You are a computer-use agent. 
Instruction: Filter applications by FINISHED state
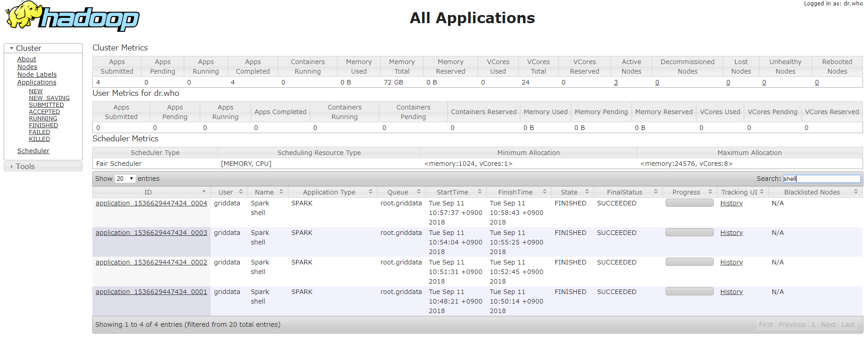click(44, 125)
